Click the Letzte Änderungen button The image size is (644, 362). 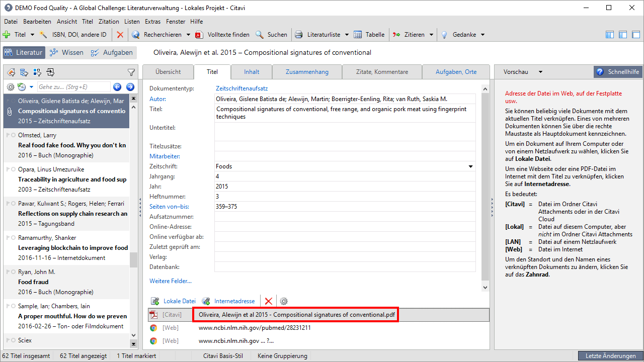pyautogui.click(x=610, y=356)
